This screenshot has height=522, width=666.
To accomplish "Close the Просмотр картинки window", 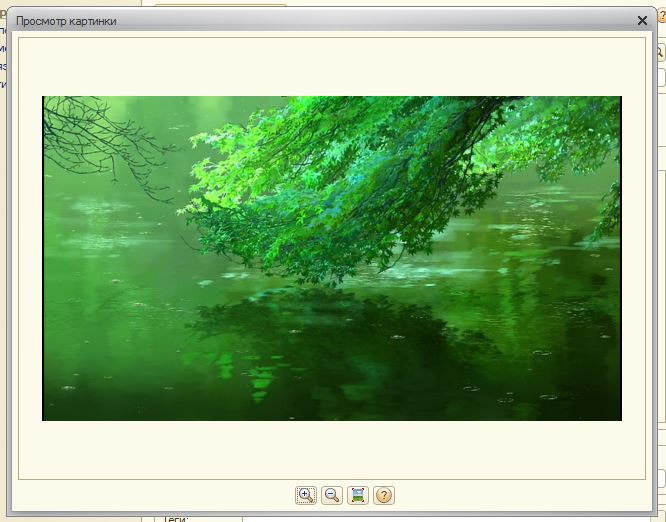I will point(642,20).
